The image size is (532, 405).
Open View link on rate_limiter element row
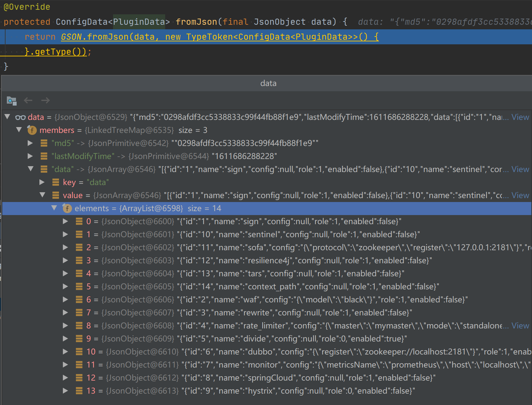[x=520, y=326]
